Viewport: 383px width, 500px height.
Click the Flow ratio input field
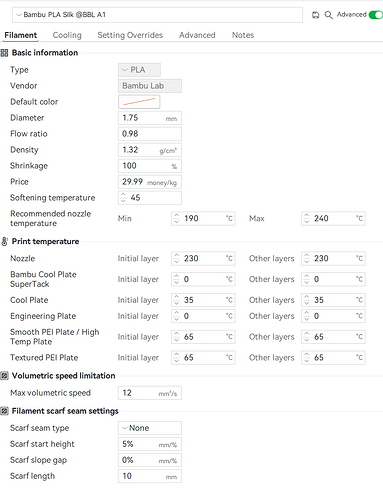tap(150, 134)
